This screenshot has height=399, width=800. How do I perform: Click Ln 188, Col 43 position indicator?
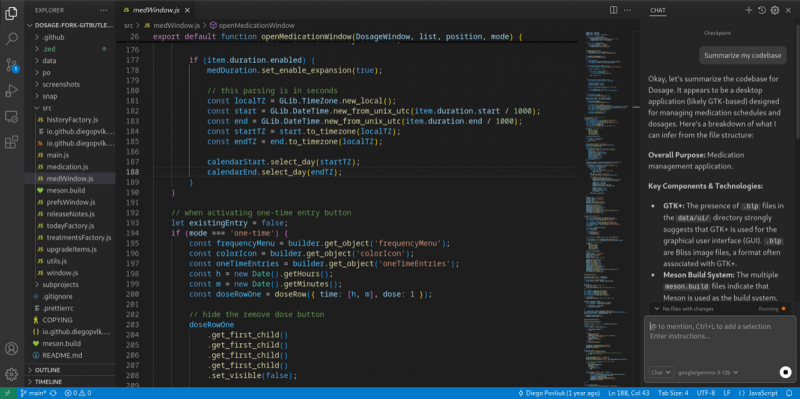tap(629, 393)
